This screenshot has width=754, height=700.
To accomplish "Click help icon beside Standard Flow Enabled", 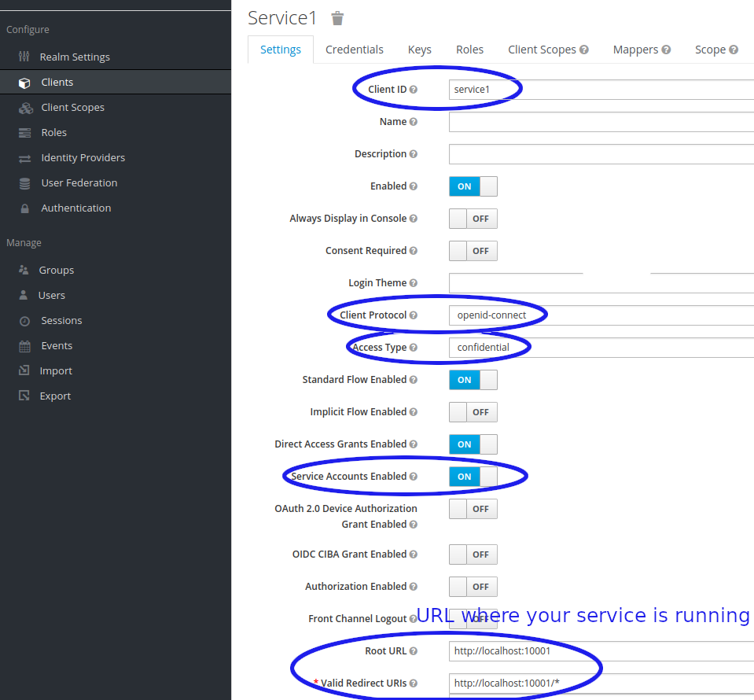I will coord(413,380).
